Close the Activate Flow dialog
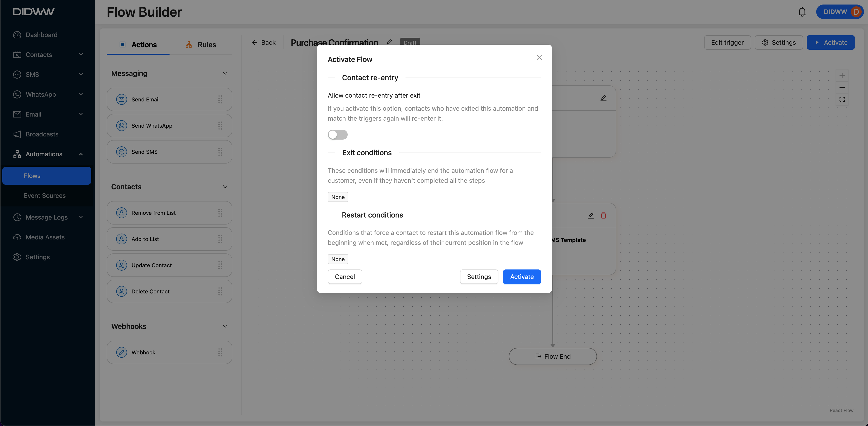The image size is (868, 426). click(539, 58)
